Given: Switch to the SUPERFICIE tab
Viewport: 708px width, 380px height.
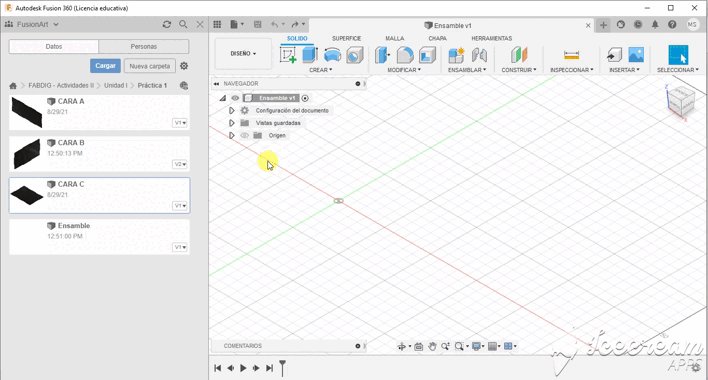Looking at the screenshot, I should pyautogui.click(x=346, y=38).
